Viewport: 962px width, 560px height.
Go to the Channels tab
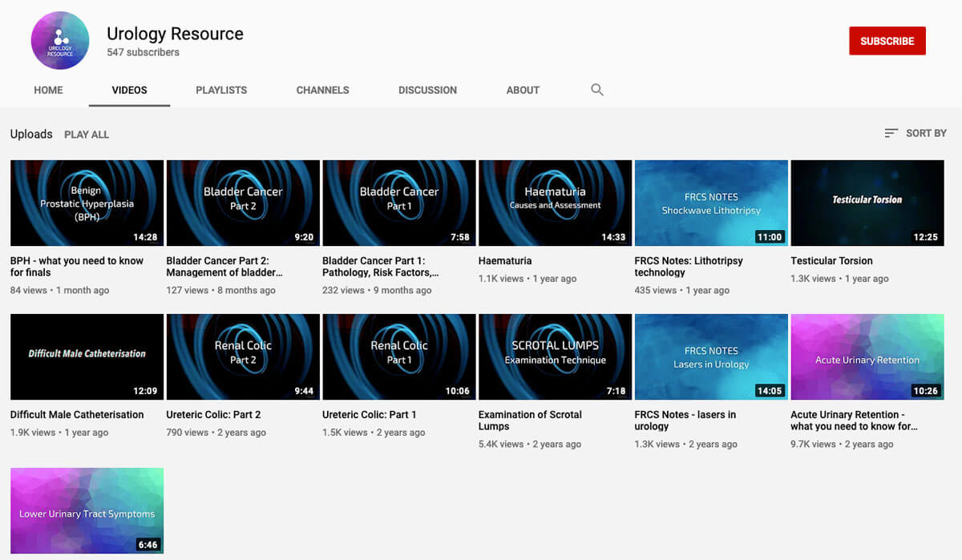pyautogui.click(x=322, y=90)
